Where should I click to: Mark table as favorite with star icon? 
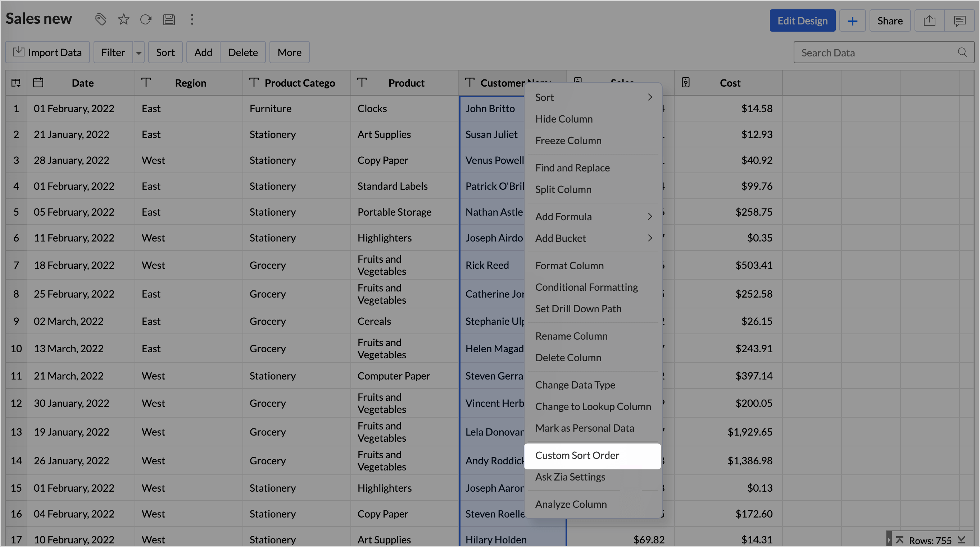pyautogui.click(x=124, y=19)
